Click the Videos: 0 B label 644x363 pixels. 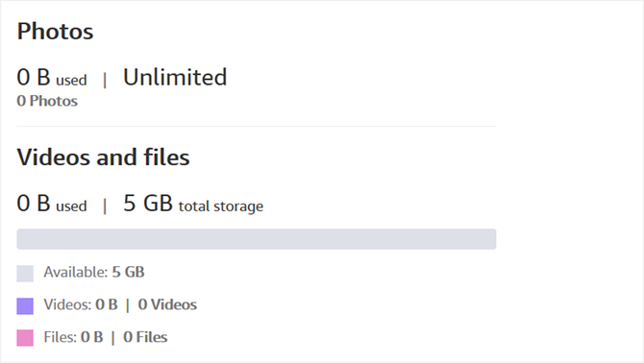(81, 304)
